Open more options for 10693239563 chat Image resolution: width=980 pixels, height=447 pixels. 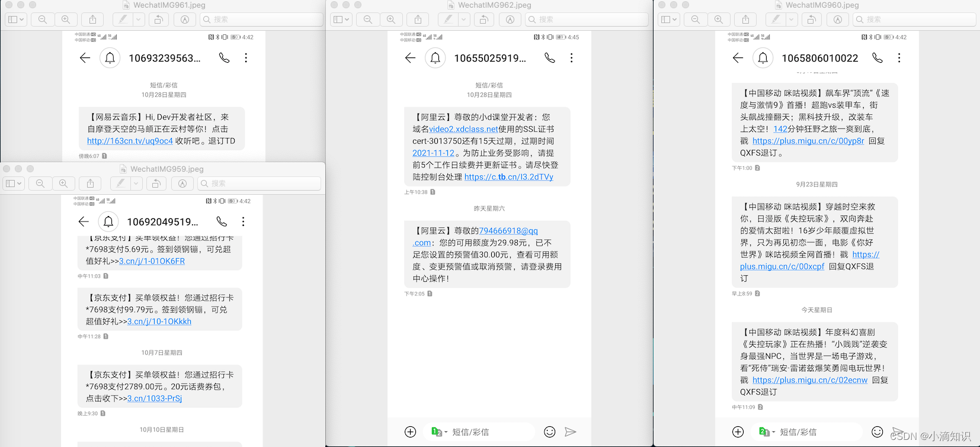[x=246, y=58]
